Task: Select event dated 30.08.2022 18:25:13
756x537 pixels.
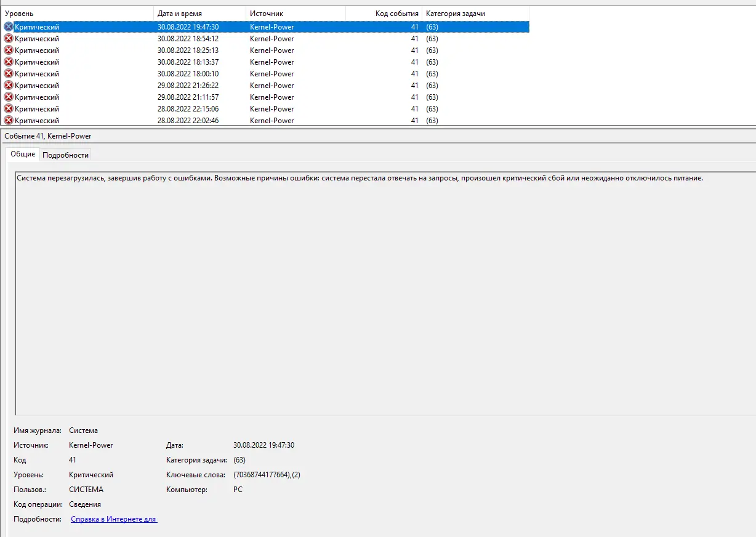Action: pyautogui.click(x=265, y=50)
